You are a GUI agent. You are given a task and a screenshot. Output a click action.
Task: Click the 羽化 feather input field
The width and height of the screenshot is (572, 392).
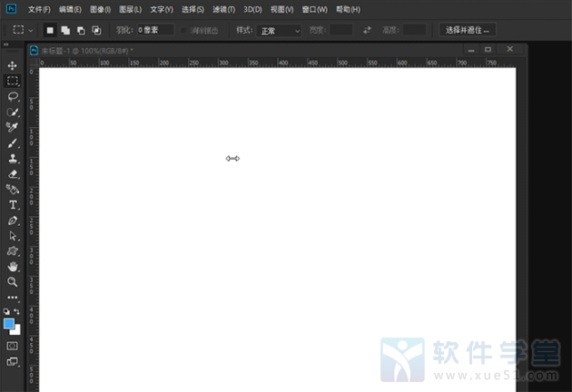tap(155, 30)
